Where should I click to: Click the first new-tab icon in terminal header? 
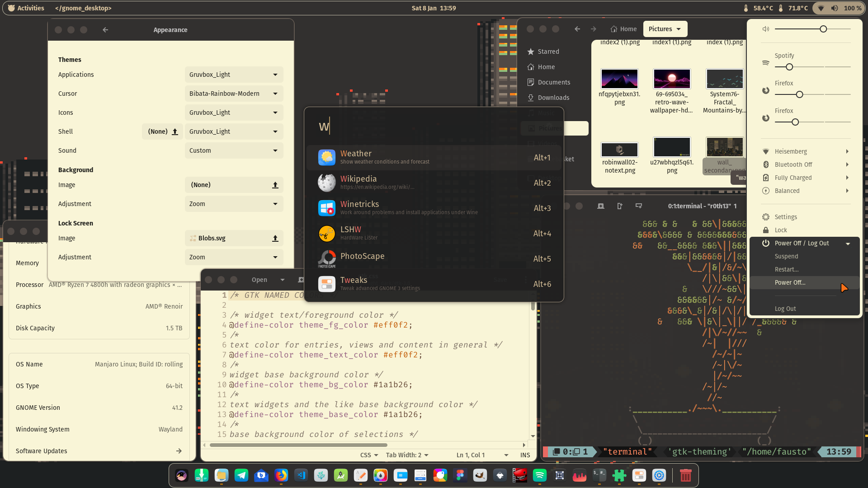coord(601,206)
